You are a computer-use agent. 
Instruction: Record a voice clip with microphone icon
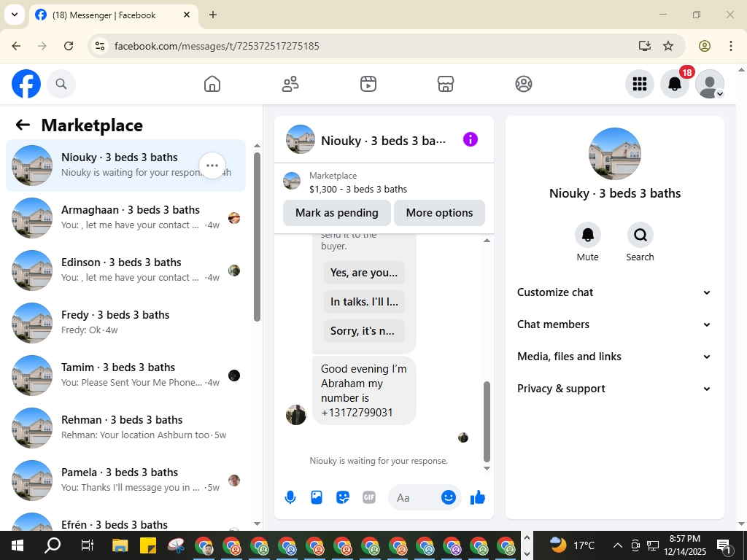[x=290, y=497]
